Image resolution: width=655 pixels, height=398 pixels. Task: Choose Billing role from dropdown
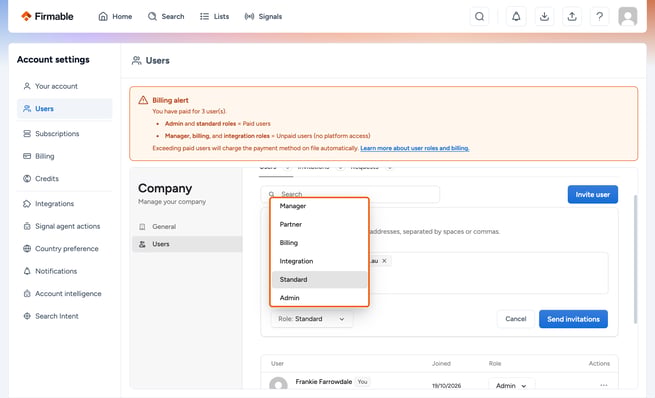tap(319, 243)
